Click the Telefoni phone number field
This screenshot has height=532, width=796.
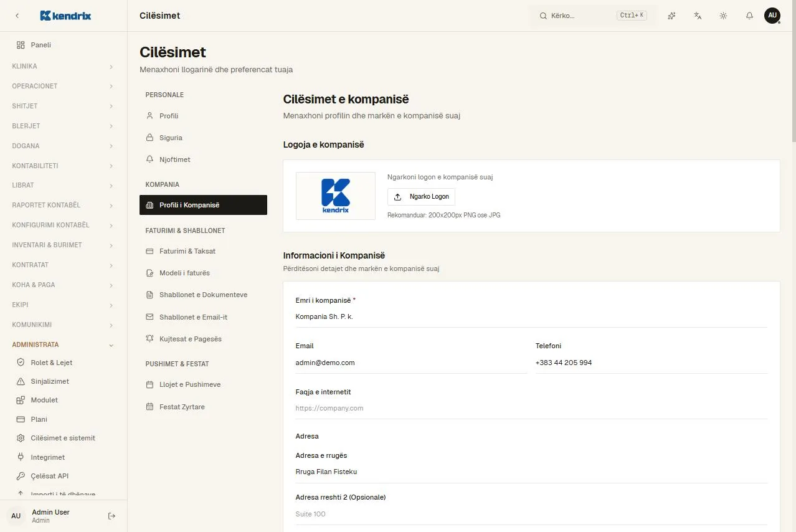(x=651, y=363)
